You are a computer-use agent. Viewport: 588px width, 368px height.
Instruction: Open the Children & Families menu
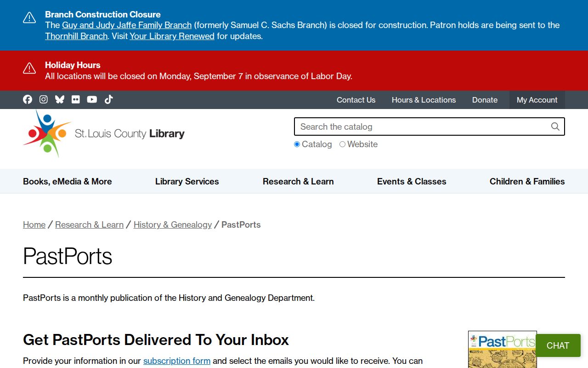pos(527,181)
